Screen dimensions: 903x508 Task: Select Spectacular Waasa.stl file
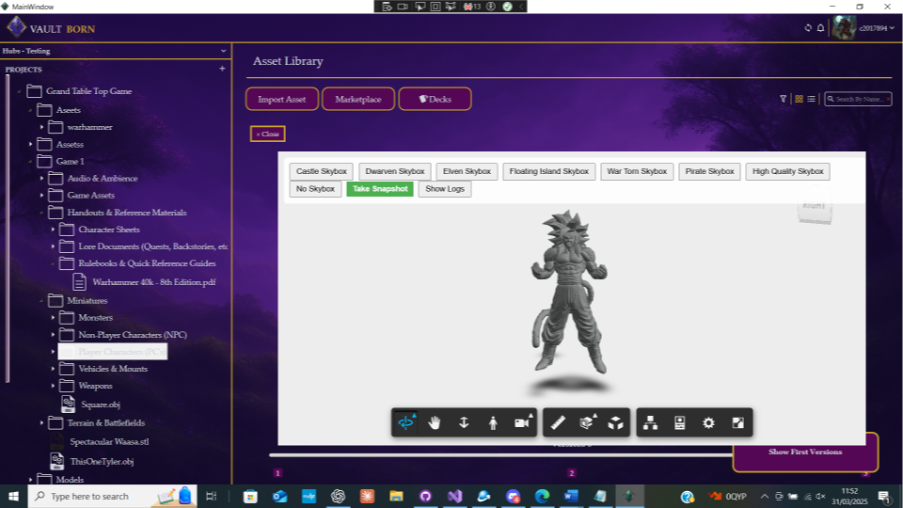[x=109, y=442]
